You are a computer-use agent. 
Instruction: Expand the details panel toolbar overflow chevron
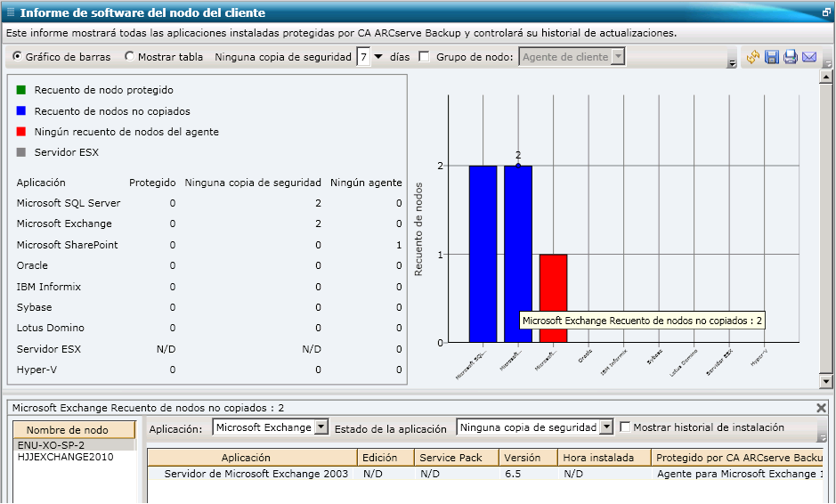[x=822, y=438]
